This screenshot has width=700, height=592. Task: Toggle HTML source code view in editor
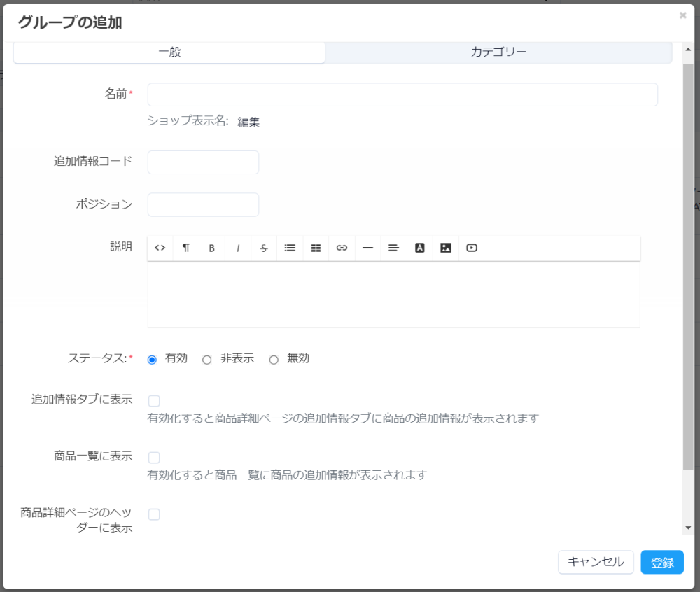tap(160, 248)
